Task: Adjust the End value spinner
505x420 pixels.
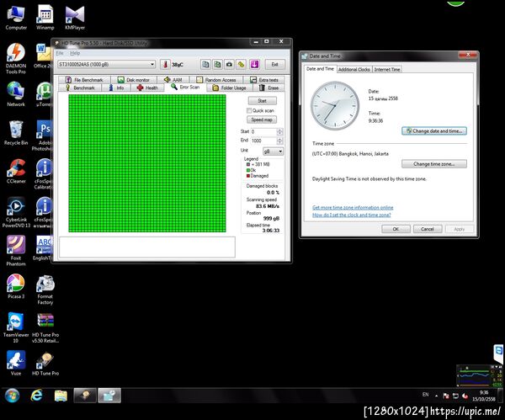Action: [279, 141]
